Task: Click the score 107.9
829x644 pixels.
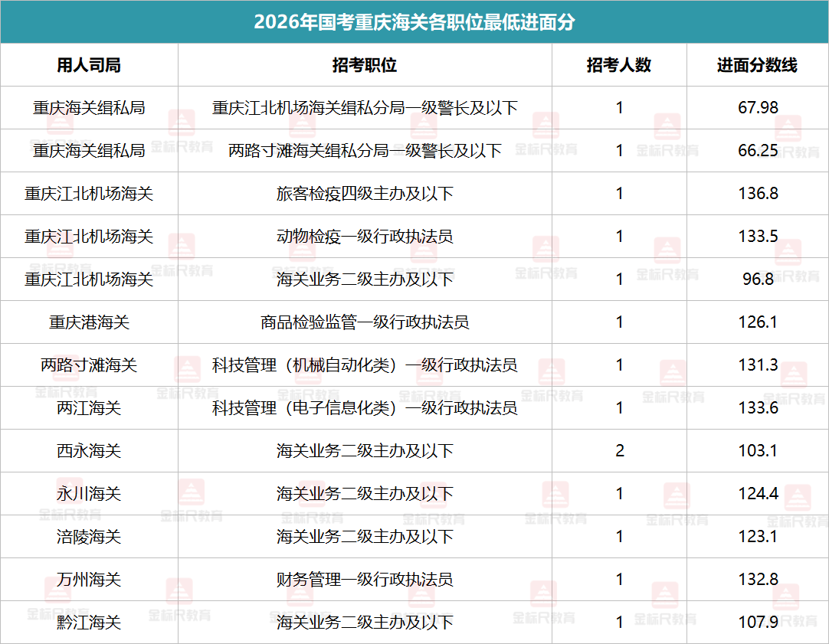Action: pos(758,622)
